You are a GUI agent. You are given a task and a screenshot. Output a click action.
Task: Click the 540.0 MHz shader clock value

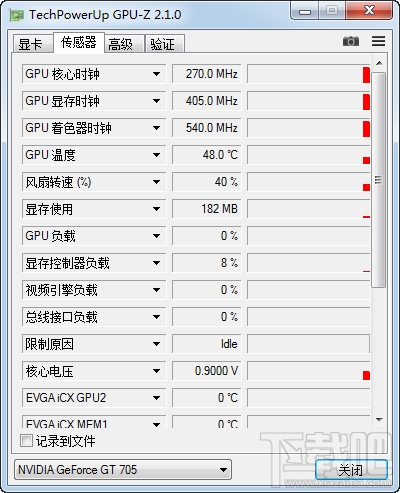[207, 128]
